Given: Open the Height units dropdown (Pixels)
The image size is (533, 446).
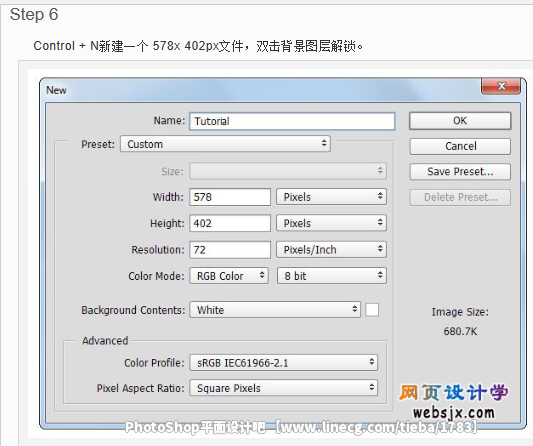Looking at the screenshot, I should [331, 223].
